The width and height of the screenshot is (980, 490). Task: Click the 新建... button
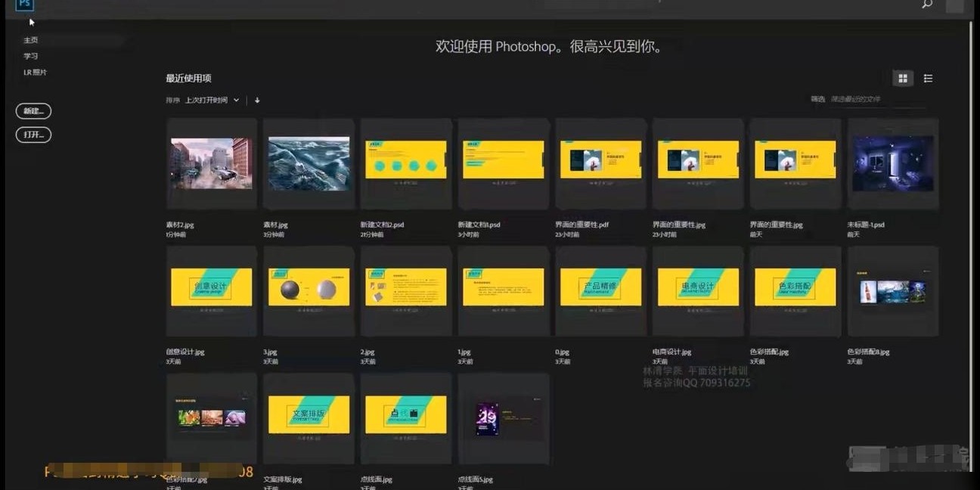[x=33, y=111]
